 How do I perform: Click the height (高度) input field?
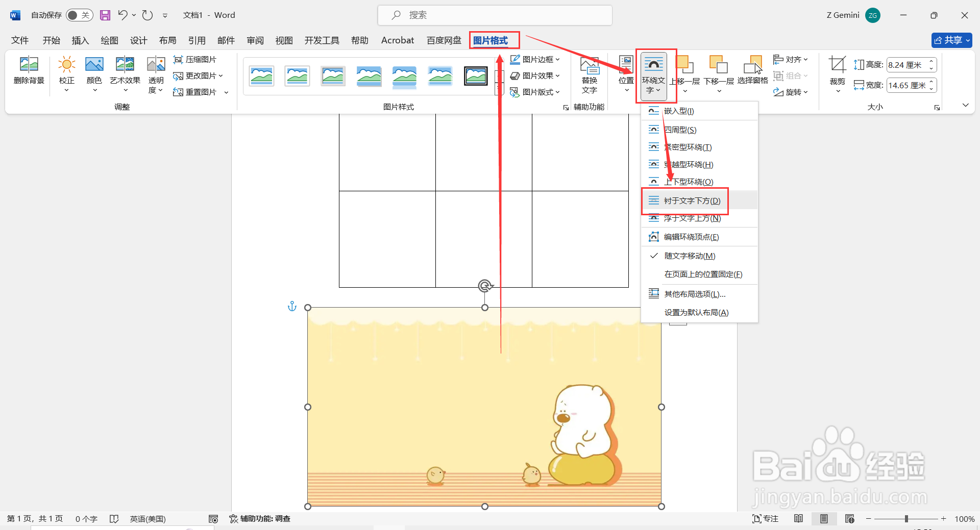pos(907,65)
